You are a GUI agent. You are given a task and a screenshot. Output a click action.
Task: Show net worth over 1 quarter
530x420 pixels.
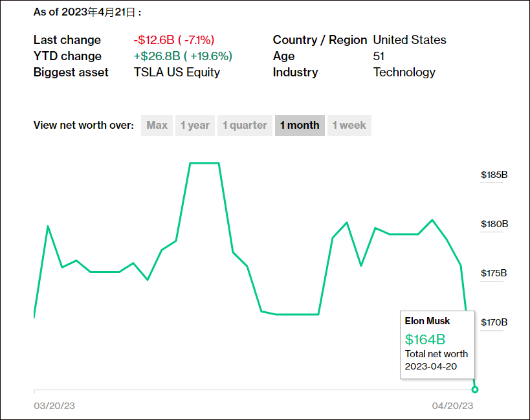[245, 126]
